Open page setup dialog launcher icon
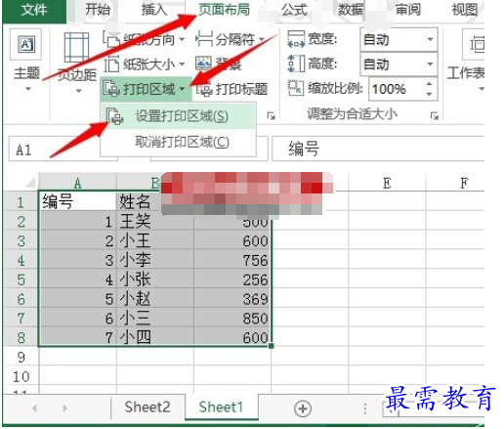This screenshot has height=429, width=504. tap(271, 115)
